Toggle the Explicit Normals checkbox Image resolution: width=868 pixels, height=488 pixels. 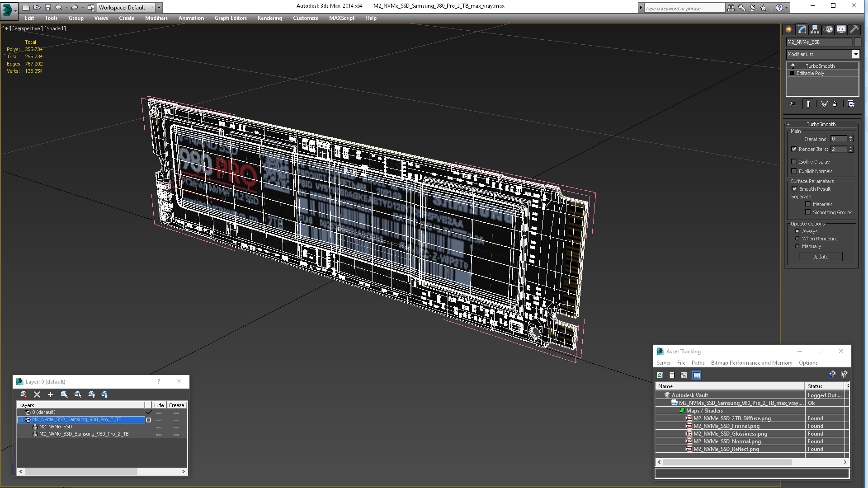tap(794, 171)
